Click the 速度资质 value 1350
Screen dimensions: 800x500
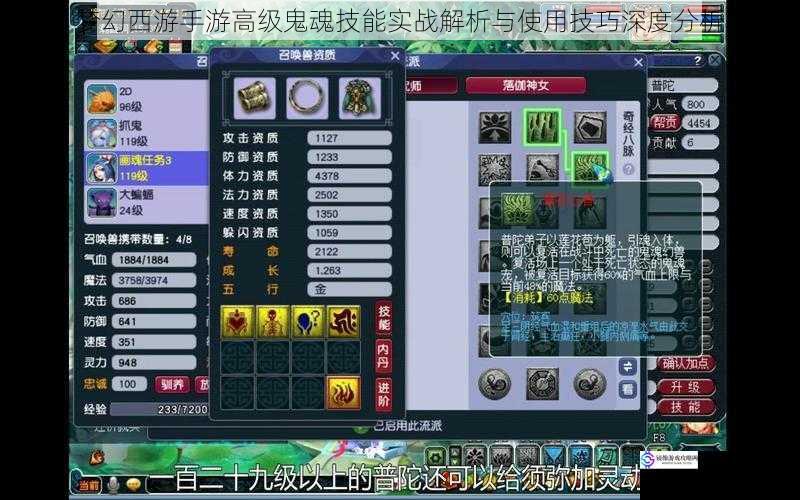click(x=349, y=214)
